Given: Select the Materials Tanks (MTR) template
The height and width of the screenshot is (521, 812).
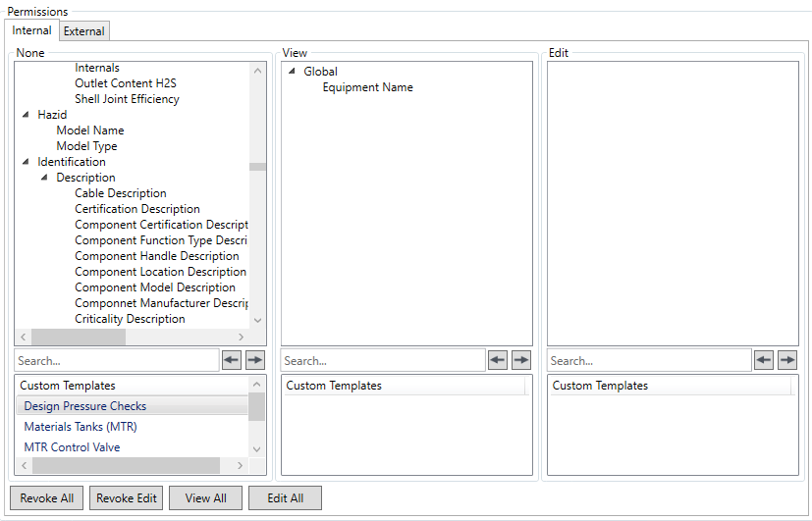Looking at the screenshot, I should (81, 427).
